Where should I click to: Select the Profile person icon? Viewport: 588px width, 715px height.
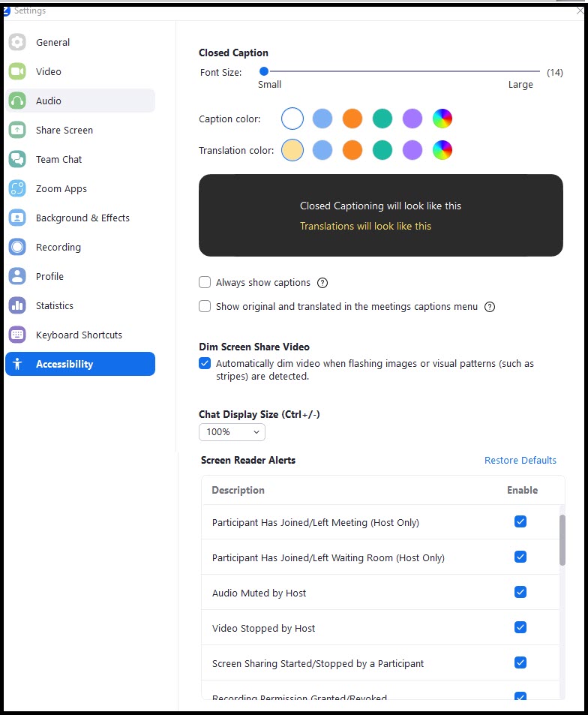click(17, 276)
